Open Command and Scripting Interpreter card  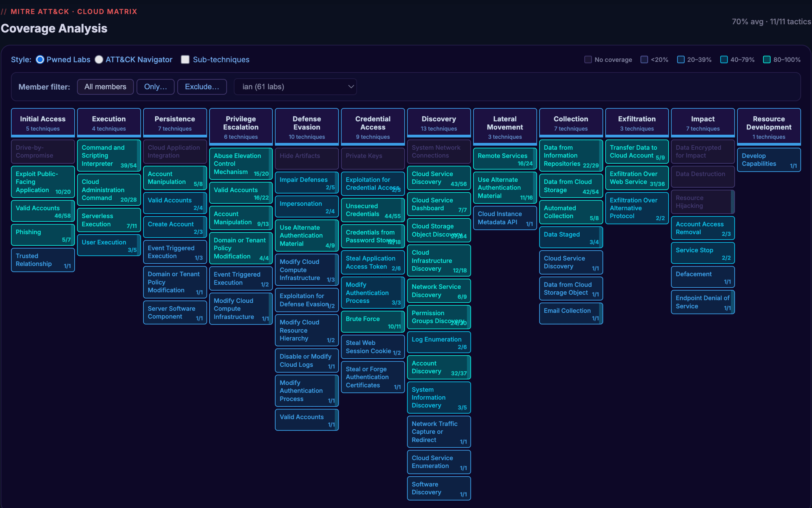click(109, 156)
